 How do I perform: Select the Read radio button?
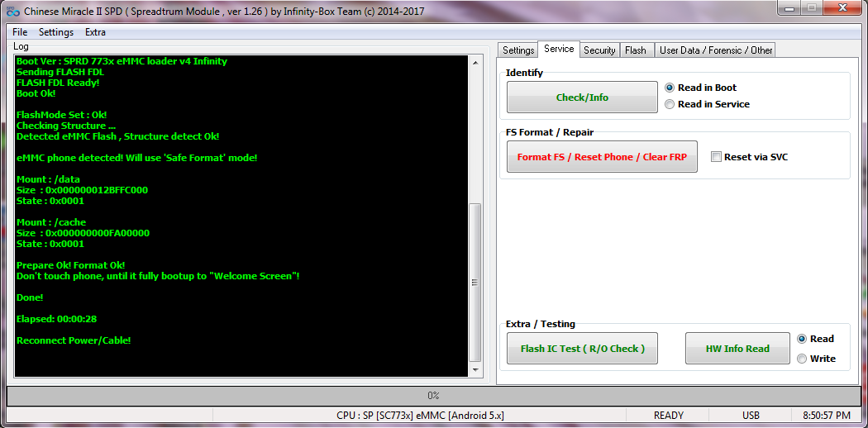(815, 339)
